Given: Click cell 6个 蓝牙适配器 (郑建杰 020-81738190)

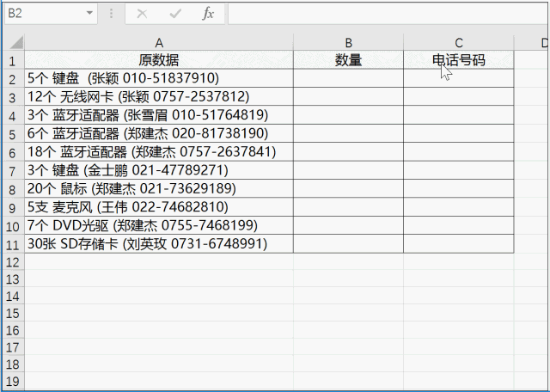Looking at the screenshot, I should point(159,133).
